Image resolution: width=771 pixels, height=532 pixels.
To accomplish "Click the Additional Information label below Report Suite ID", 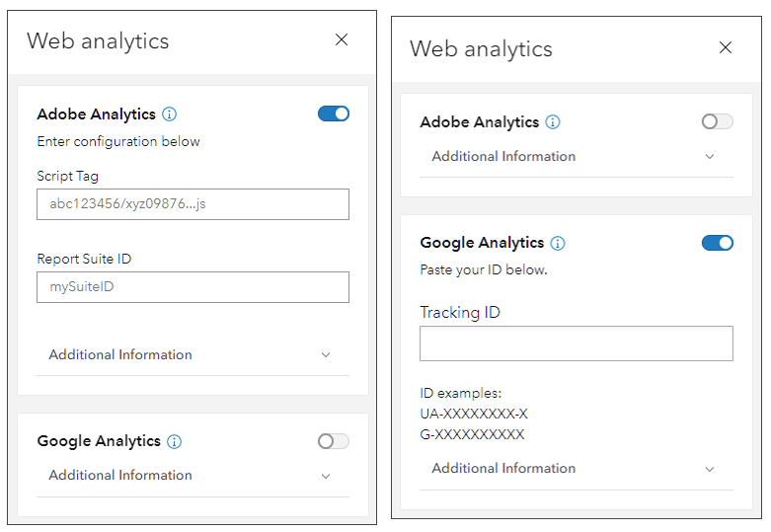I will [x=120, y=354].
